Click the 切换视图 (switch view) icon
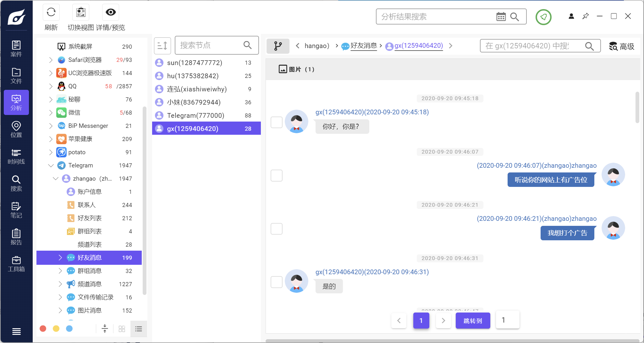This screenshot has height=343, width=644. 80,12
